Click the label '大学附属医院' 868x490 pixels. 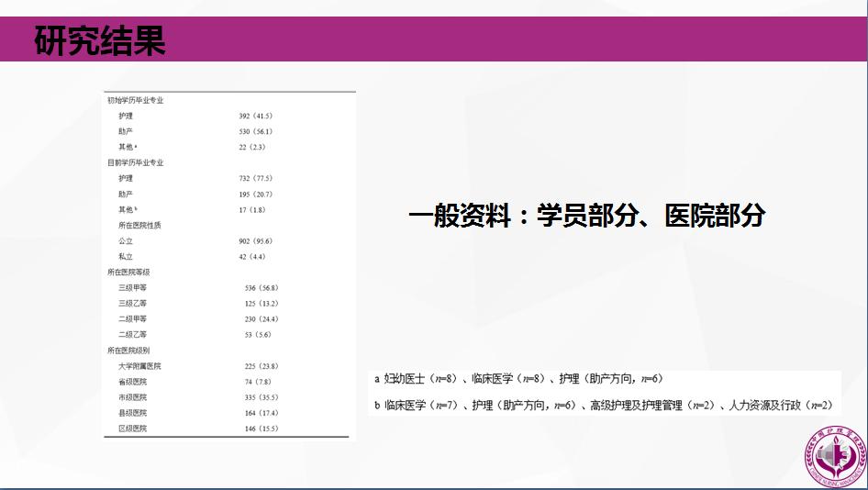pyautogui.click(x=139, y=366)
